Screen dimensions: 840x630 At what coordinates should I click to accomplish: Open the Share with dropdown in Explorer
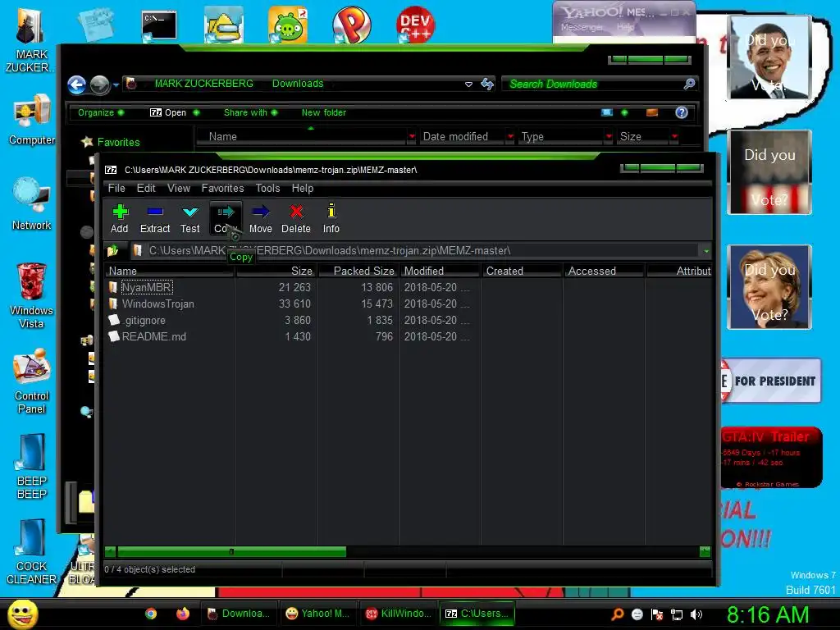(250, 112)
